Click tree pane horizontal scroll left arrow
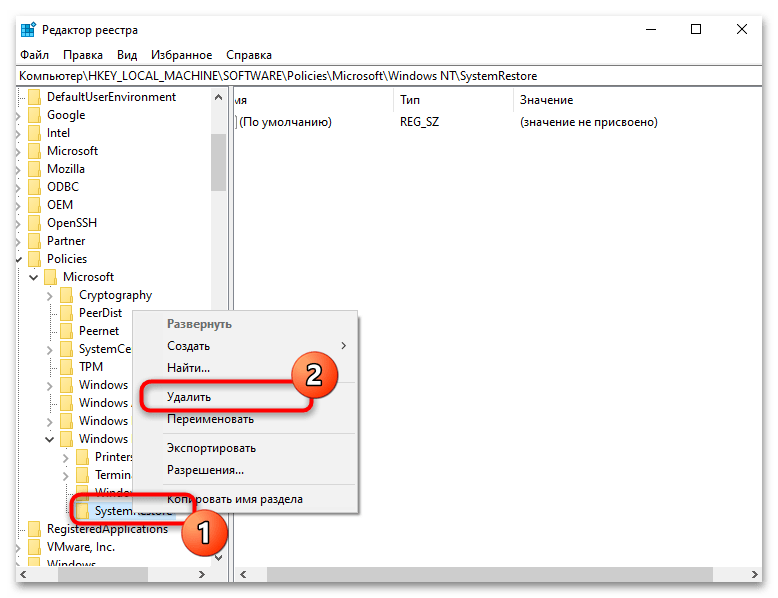 [x=23, y=574]
